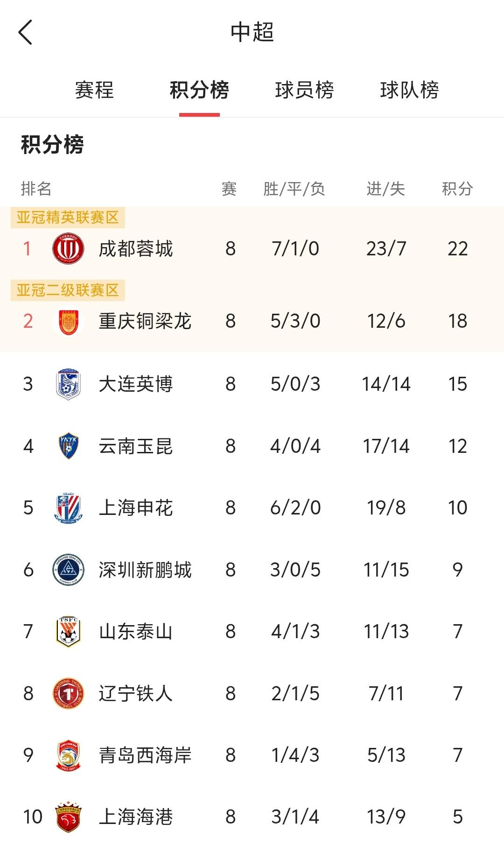The width and height of the screenshot is (504, 845).
Task: Select the 上海海港 team emblem
Action: [68, 817]
